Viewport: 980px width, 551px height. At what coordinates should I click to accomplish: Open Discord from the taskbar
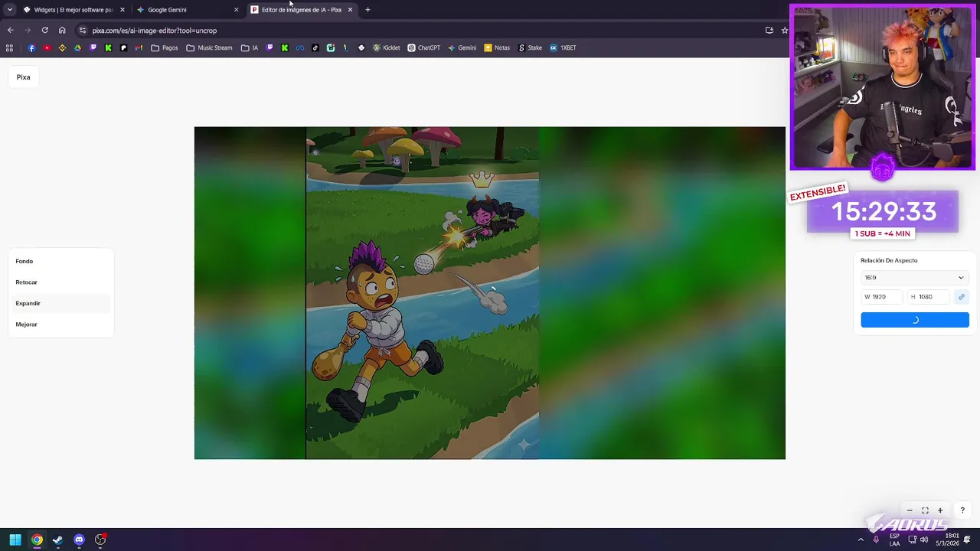tap(79, 540)
